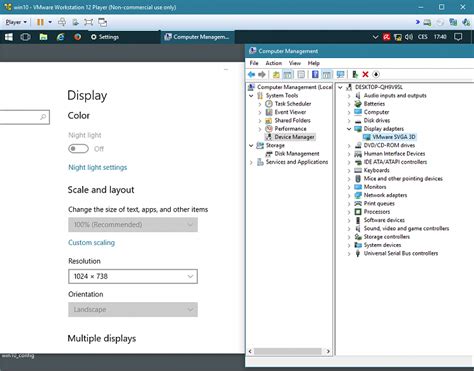
Task: Open the power options arrow beside pause
Action: [50, 22]
